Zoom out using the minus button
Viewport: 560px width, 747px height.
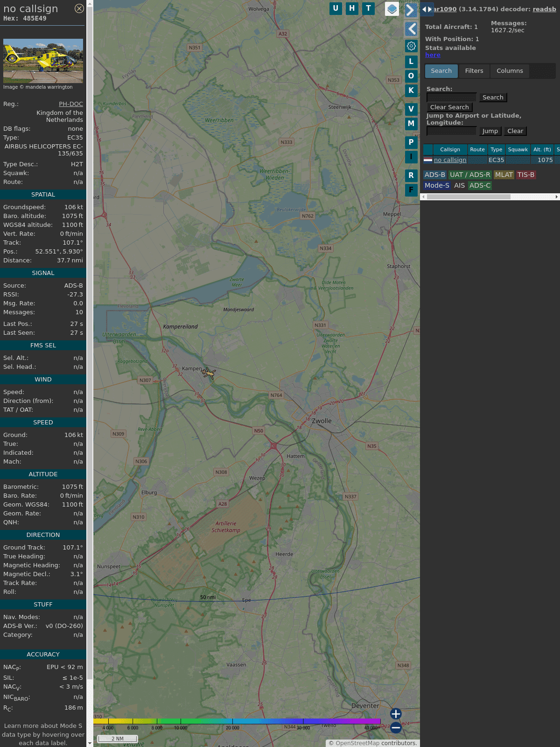click(x=396, y=727)
